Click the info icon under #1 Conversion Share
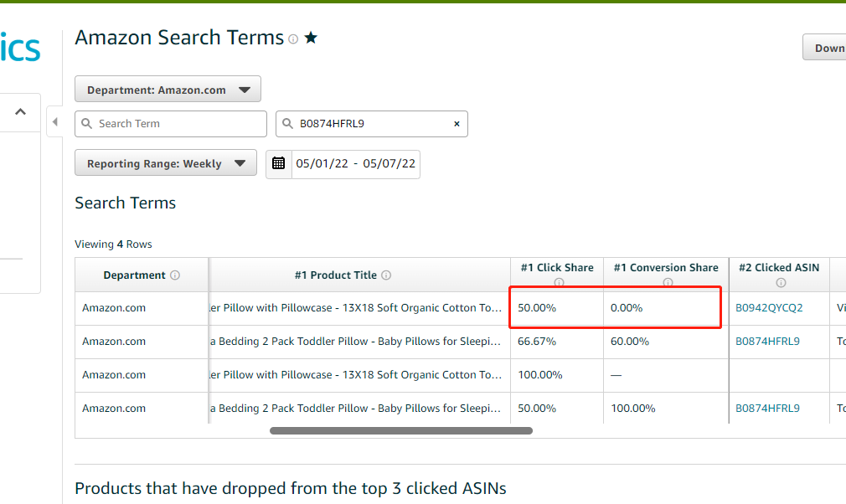The width and height of the screenshot is (846, 504). tap(668, 282)
